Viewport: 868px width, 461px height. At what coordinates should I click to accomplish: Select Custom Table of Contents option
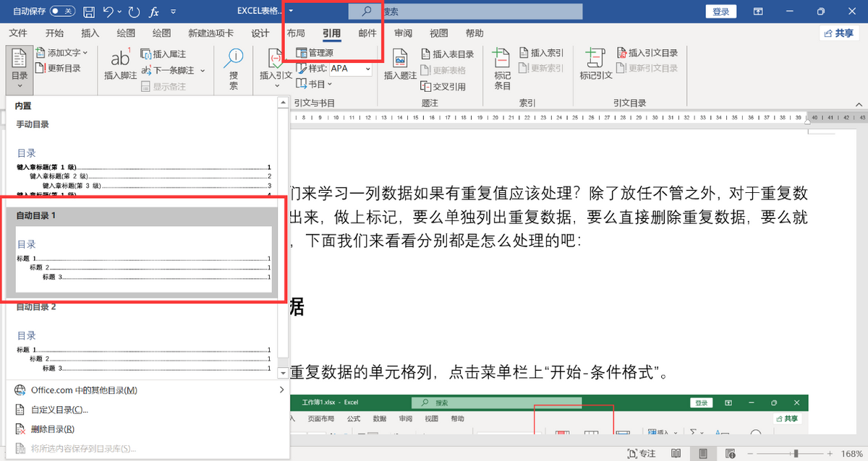click(x=59, y=410)
